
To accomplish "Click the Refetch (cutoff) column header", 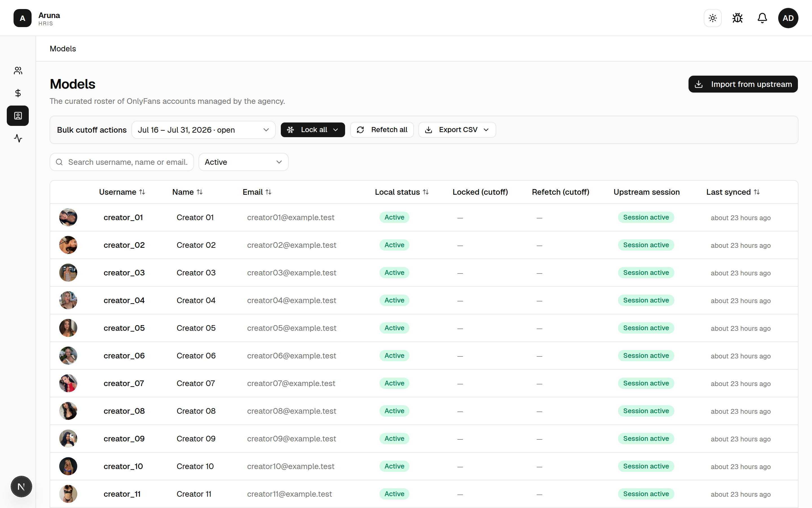I will click(x=560, y=192).
